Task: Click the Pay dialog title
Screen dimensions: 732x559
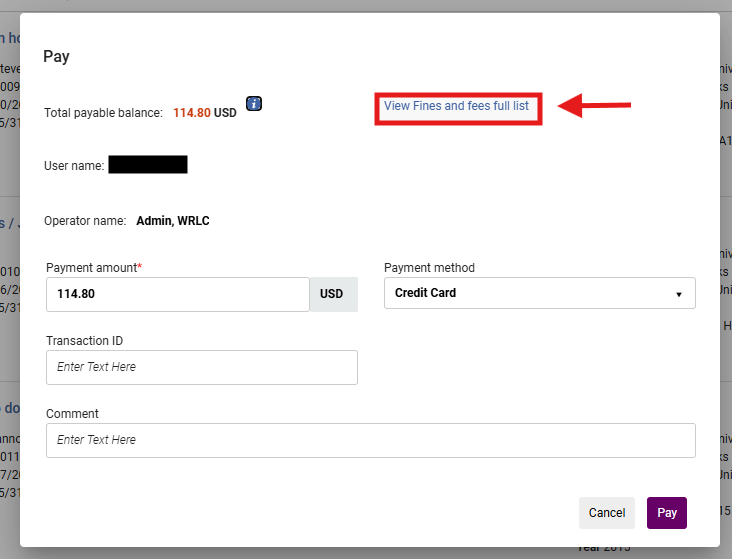Action: pos(56,56)
